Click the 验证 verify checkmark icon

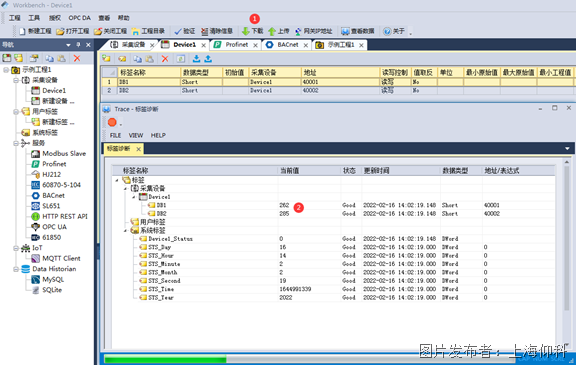click(x=178, y=31)
